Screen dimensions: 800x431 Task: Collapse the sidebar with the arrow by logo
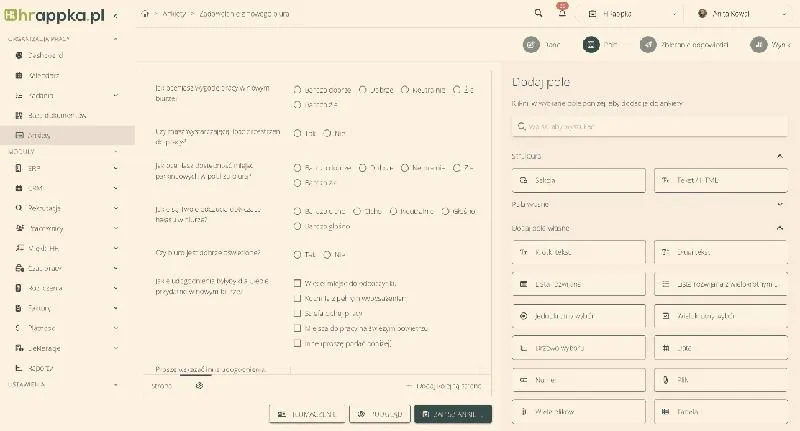tap(116, 16)
